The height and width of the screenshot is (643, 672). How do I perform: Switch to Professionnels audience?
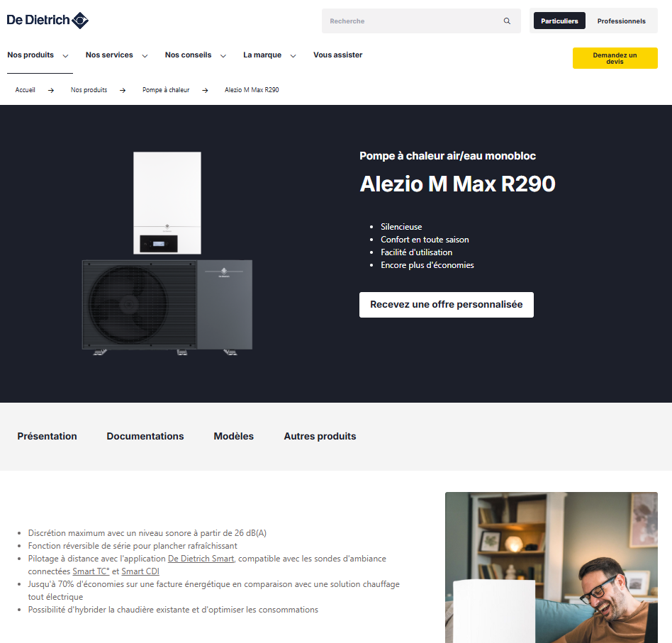622,21
